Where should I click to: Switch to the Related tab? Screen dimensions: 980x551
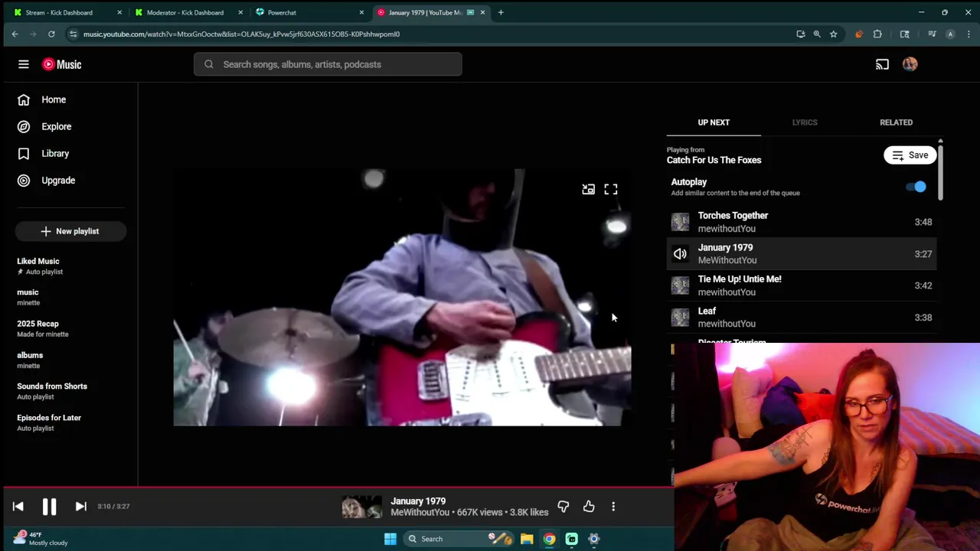point(896,122)
